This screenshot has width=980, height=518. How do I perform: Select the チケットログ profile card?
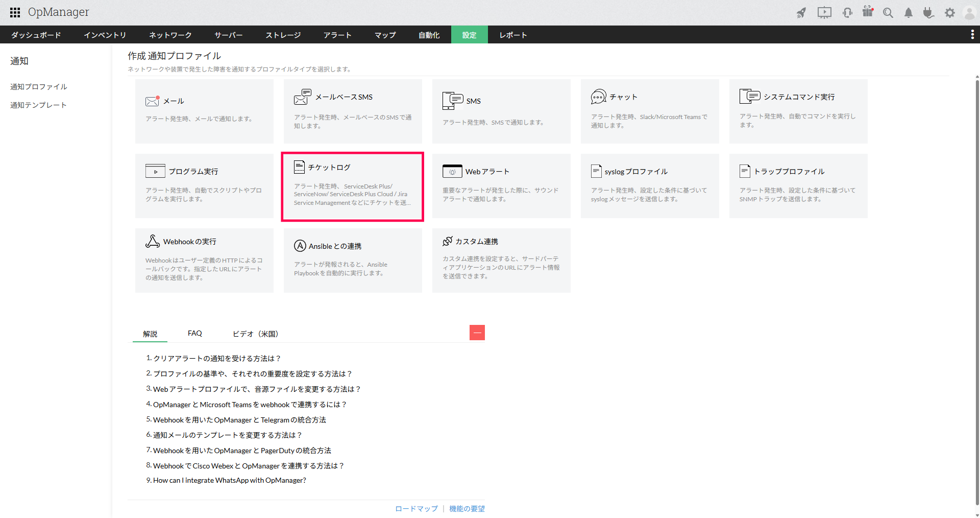pos(352,186)
